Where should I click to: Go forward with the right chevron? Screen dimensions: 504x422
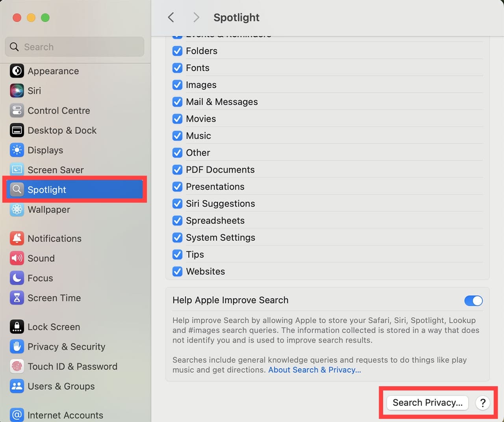[196, 17]
